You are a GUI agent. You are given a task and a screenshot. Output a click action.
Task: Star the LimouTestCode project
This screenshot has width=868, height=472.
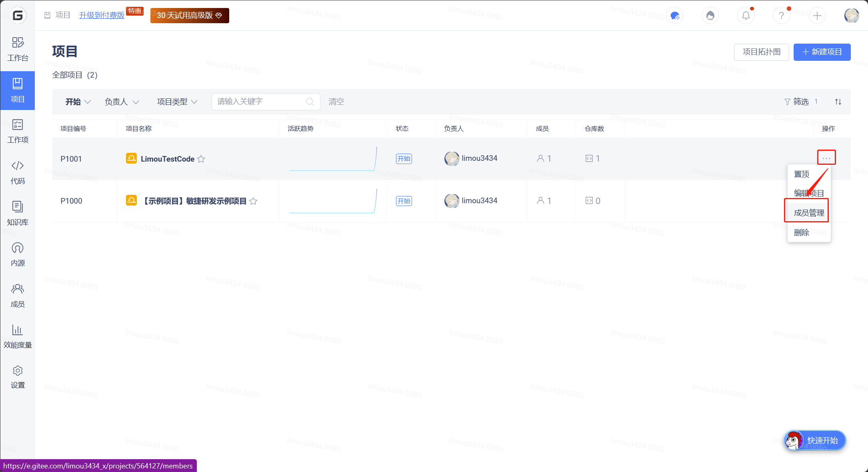201,159
